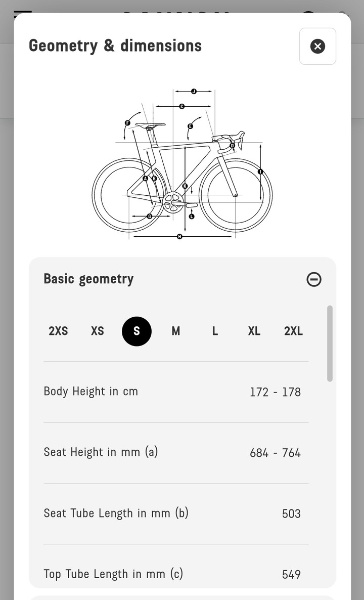Select size XS
The image size is (364, 600).
tap(98, 331)
